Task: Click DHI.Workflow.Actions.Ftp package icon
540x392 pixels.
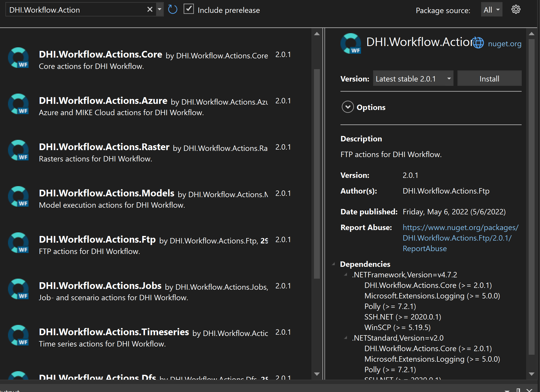Action: pyautogui.click(x=18, y=243)
